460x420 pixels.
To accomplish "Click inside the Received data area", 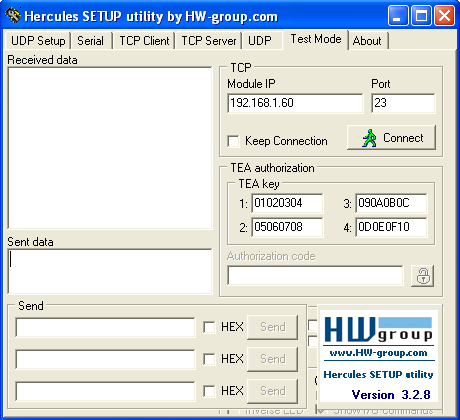I will [x=110, y=148].
